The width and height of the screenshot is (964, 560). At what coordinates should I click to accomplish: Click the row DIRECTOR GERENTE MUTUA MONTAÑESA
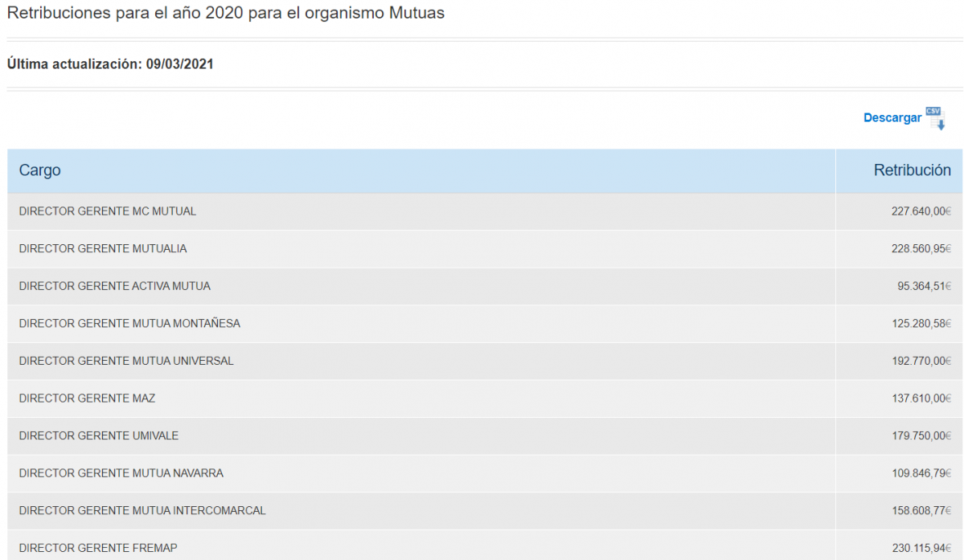coord(485,324)
